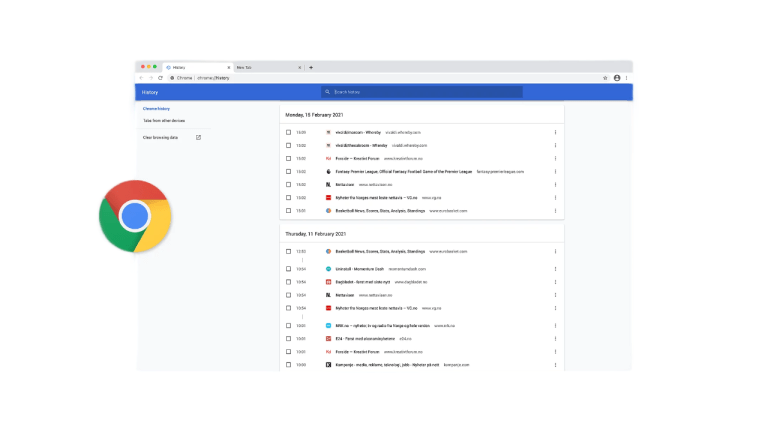Select checkbox for Monday's VG.no entry
768x432 pixels.
coord(288,198)
